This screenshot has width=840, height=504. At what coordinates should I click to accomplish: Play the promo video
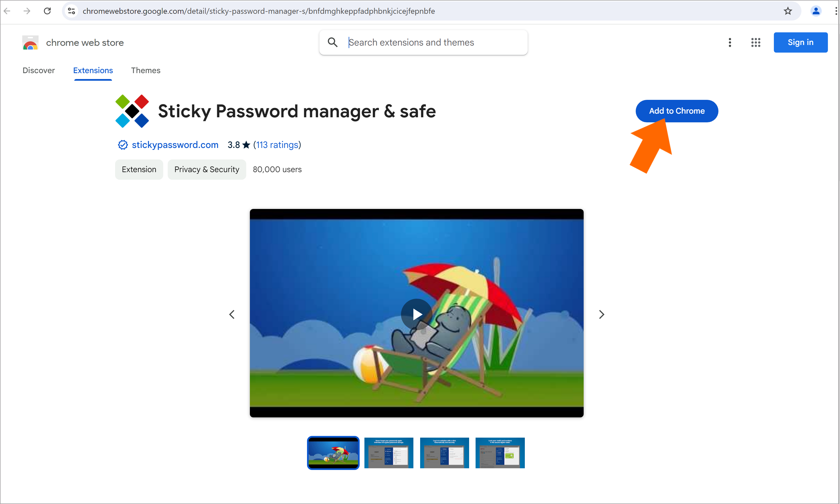click(416, 314)
